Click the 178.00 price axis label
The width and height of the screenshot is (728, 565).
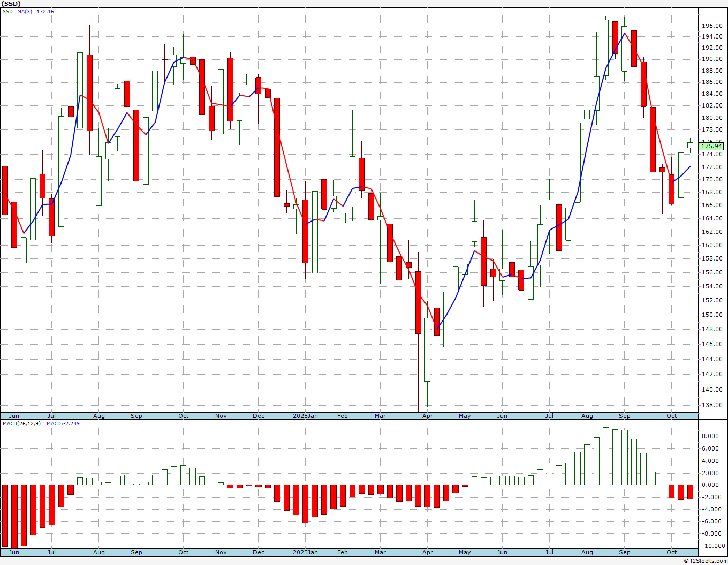pyautogui.click(x=711, y=129)
